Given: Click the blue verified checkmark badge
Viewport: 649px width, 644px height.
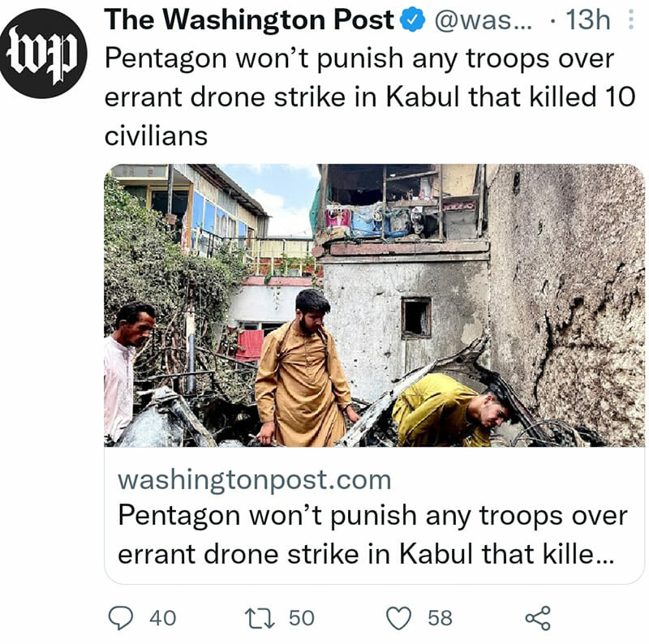Looking at the screenshot, I should click(412, 19).
